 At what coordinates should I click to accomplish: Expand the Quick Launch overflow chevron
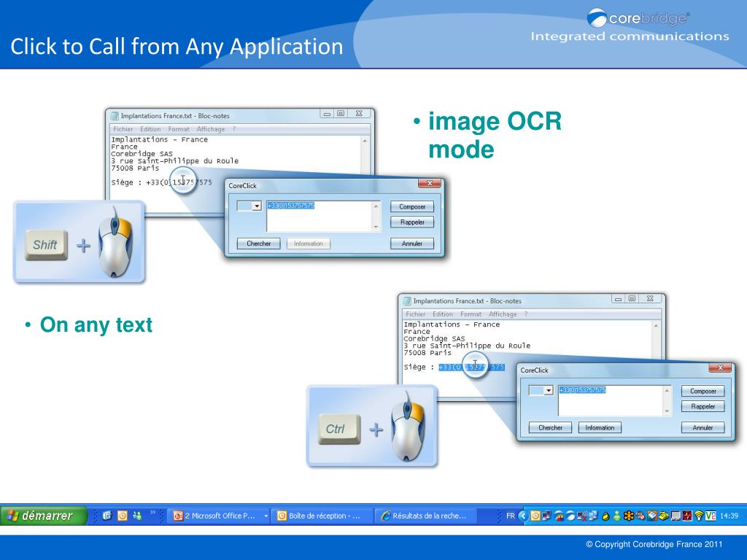coord(153,513)
